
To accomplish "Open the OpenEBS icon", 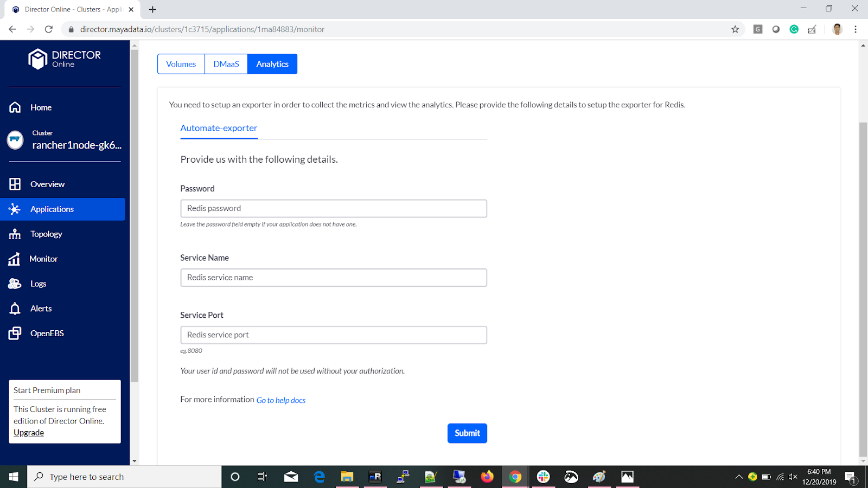I will coord(15,333).
